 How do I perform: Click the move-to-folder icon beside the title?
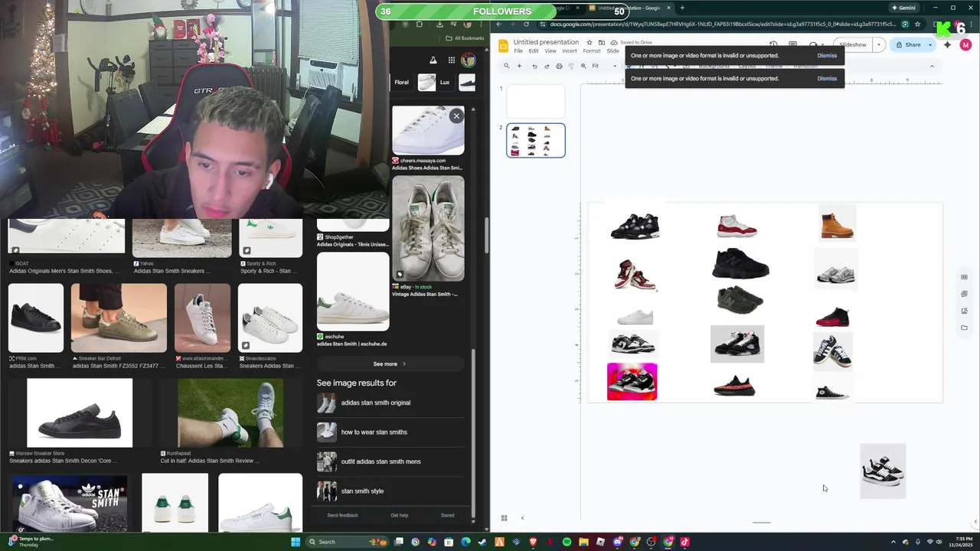pyautogui.click(x=602, y=42)
